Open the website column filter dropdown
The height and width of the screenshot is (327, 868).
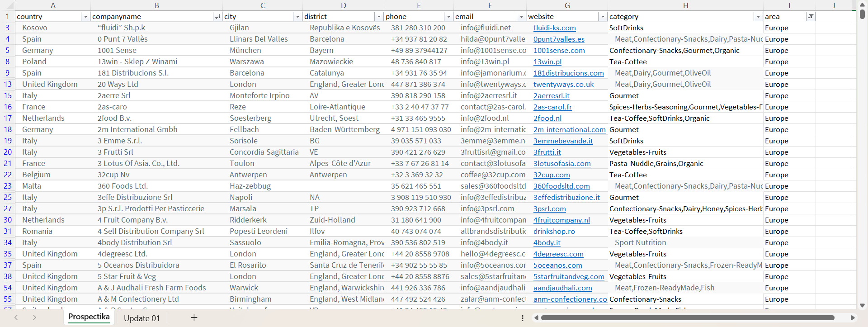coord(602,17)
